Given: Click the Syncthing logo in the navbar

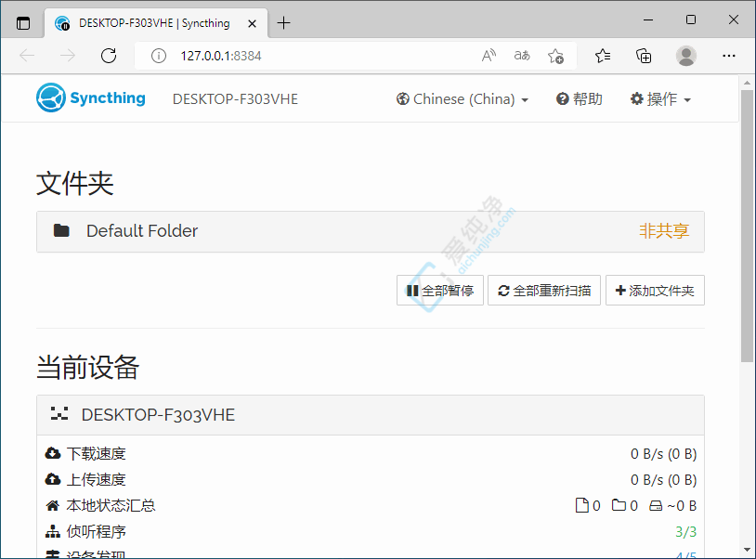Looking at the screenshot, I should click(91, 98).
